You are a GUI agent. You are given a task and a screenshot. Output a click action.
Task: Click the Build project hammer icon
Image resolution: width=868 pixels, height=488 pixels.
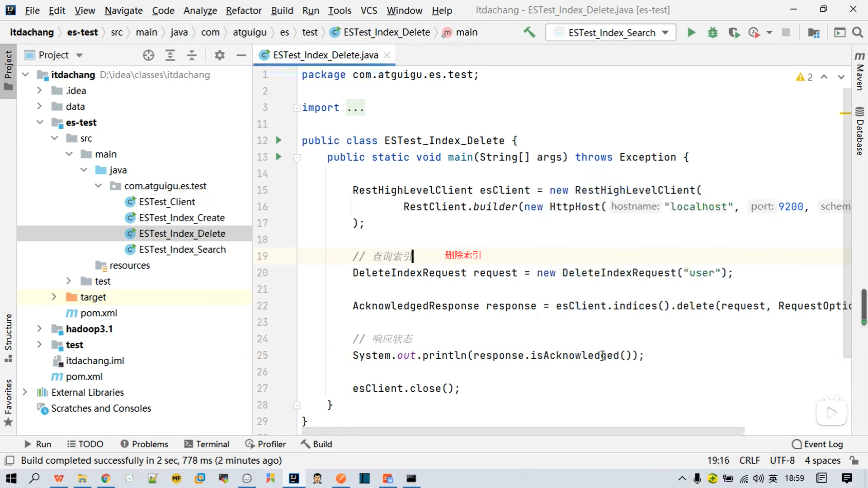coord(529,33)
